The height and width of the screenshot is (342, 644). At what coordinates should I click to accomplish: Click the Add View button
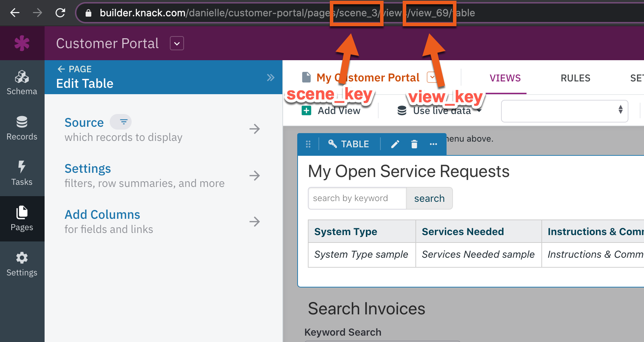point(331,111)
